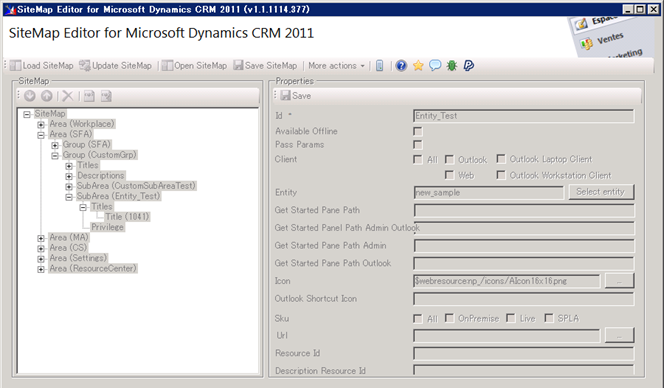This screenshot has width=664, height=388.
Task: Select the Title (1041) tree item
Action: pyautogui.click(x=127, y=217)
